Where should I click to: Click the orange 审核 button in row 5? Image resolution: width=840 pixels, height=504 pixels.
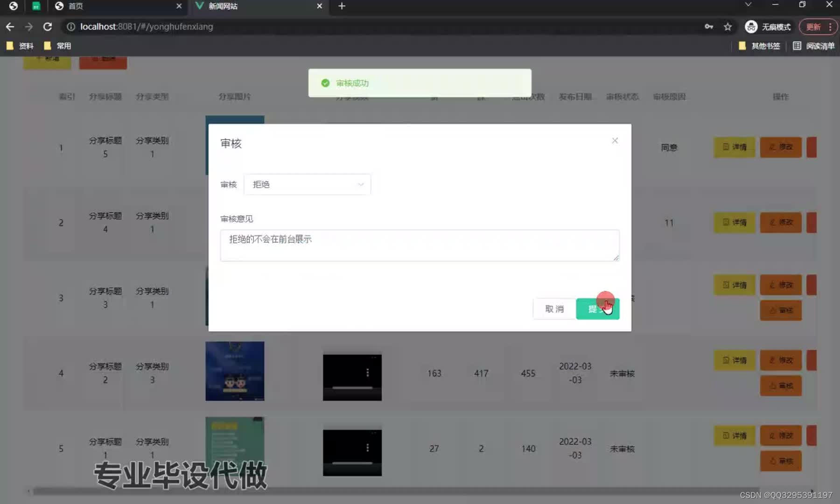(x=781, y=461)
